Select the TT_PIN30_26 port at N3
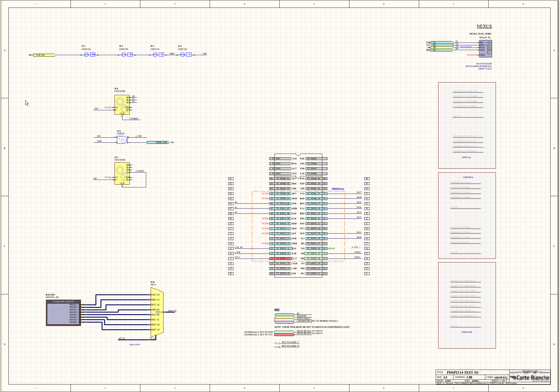560x392 pixels. [316, 248]
